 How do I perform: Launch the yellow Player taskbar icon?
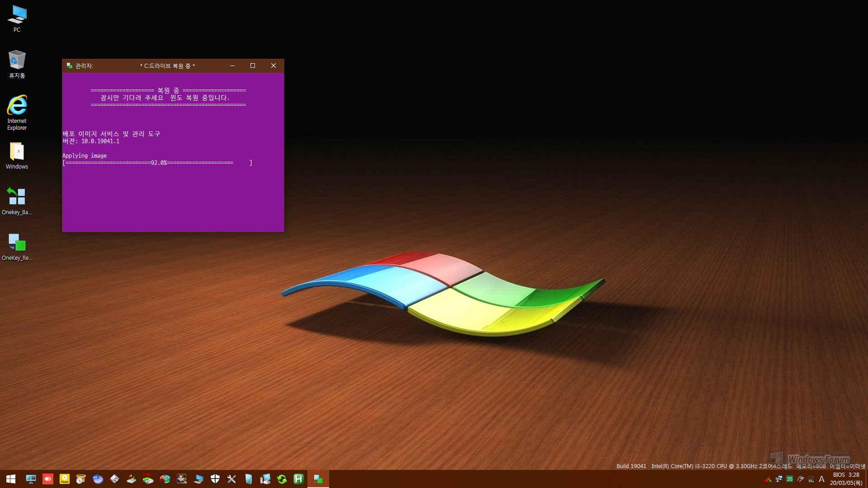click(65, 479)
